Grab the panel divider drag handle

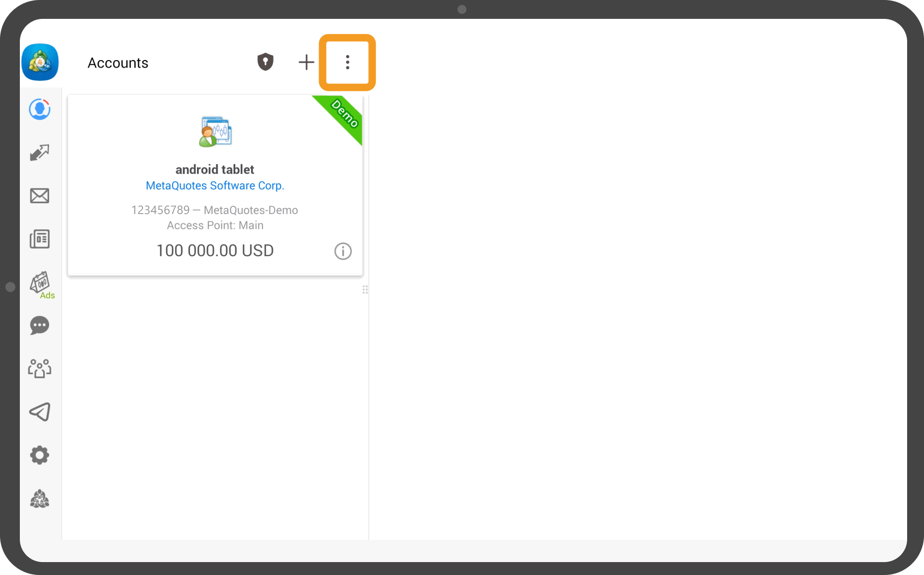365,289
